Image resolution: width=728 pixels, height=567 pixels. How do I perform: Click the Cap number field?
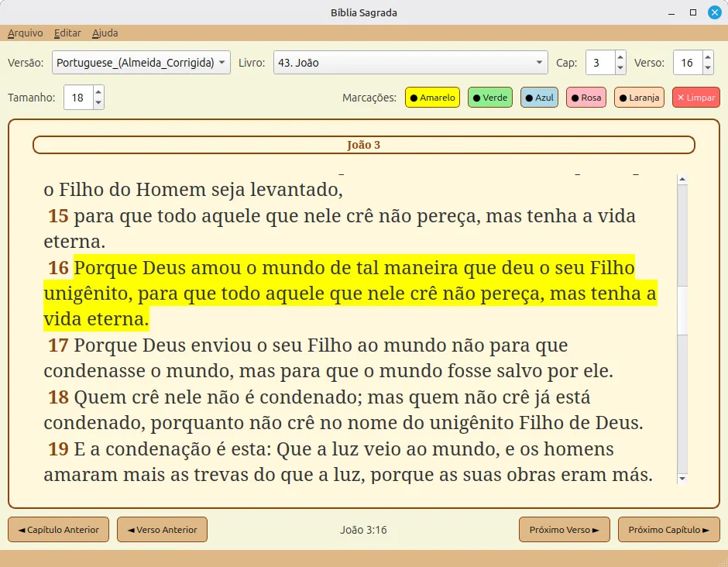coord(600,62)
